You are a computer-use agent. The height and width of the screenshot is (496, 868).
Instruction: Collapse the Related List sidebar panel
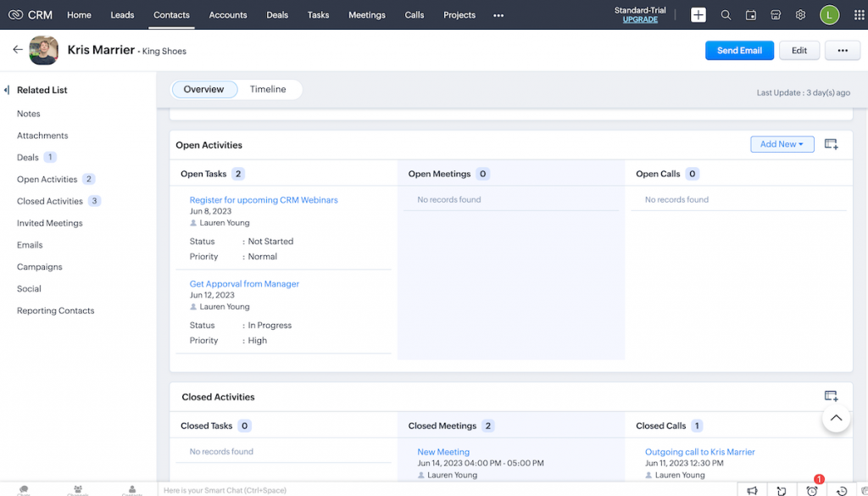[x=8, y=90]
